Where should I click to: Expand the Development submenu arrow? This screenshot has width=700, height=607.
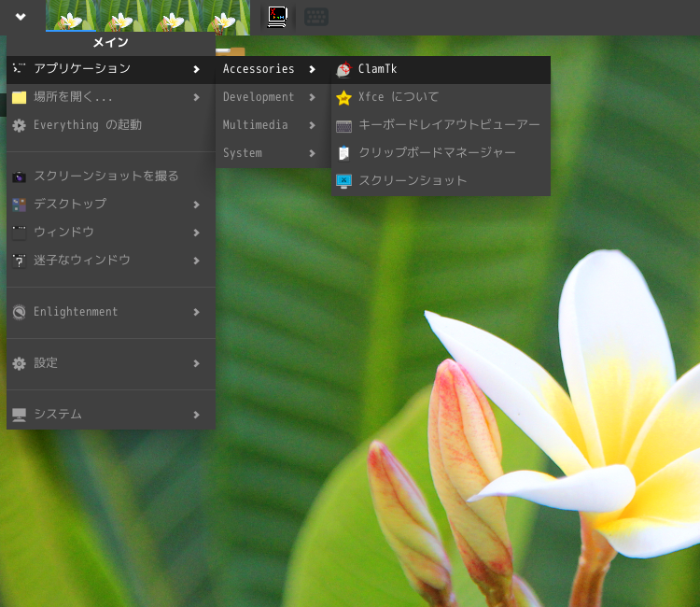pos(312,97)
